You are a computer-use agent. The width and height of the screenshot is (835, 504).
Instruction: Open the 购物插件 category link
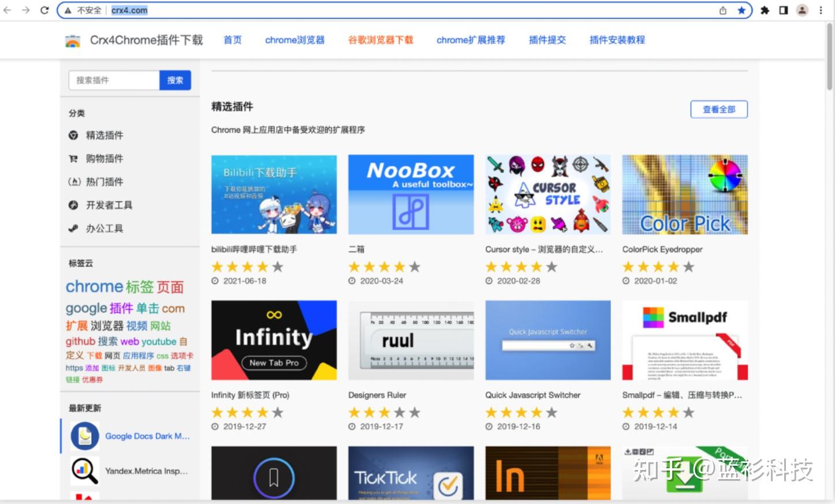tap(105, 158)
